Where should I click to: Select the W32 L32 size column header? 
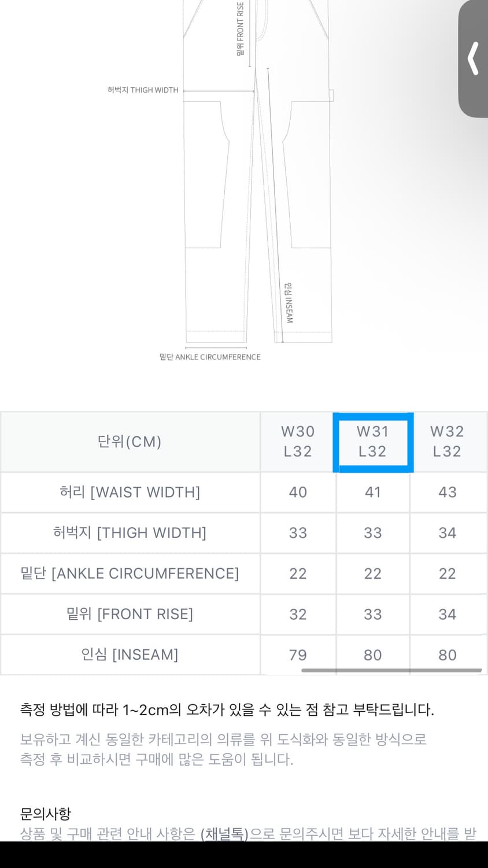pos(447,442)
